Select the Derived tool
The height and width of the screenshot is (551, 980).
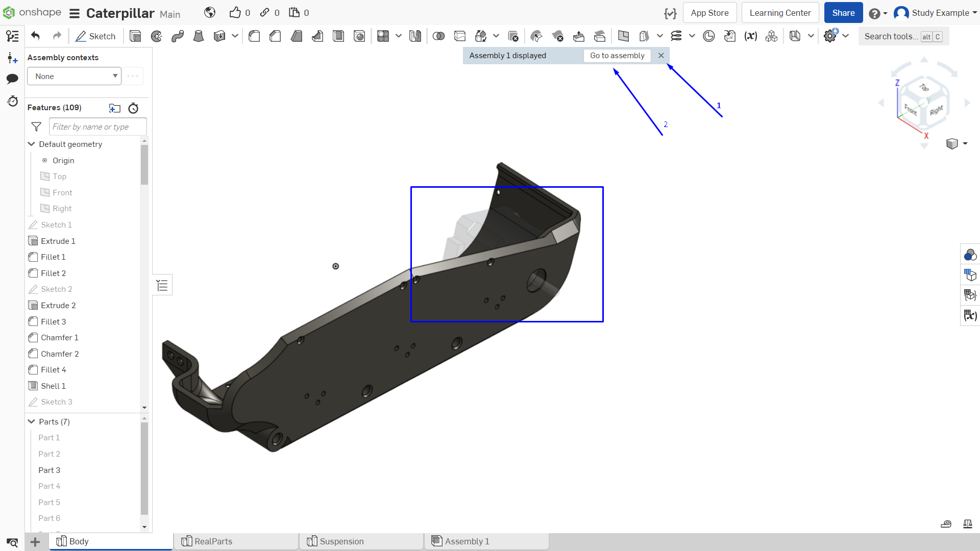[x=730, y=36]
